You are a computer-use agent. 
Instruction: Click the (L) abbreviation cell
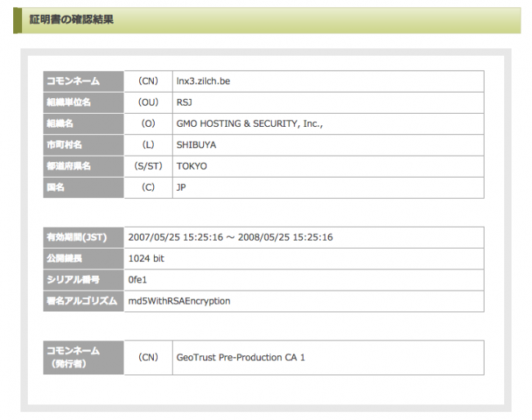(148, 145)
